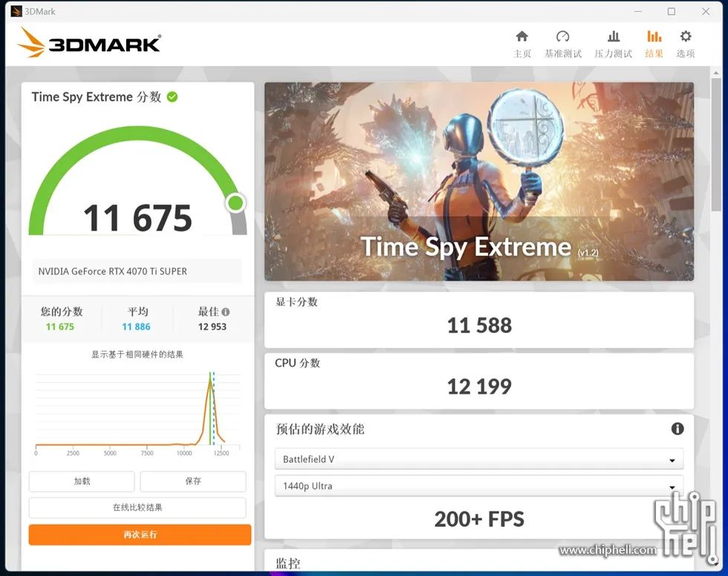
Task: Click the graphics score value 11 588
Action: [x=479, y=326]
